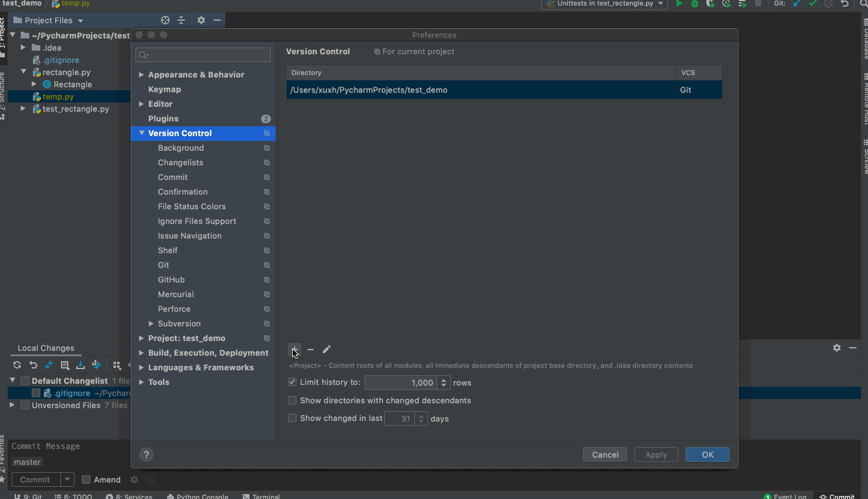Screen dimensions: 868x499
Task: Run the current configuration with the green play icon
Action: click(679, 4)
